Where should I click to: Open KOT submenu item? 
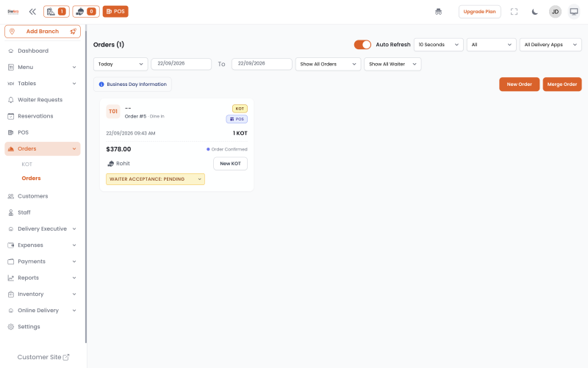pyautogui.click(x=26, y=165)
